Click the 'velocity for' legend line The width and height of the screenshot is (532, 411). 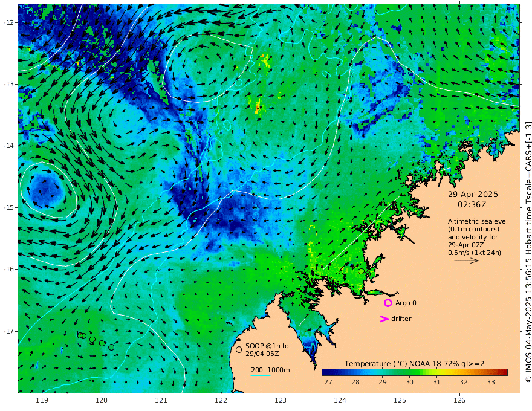(473, 237)
